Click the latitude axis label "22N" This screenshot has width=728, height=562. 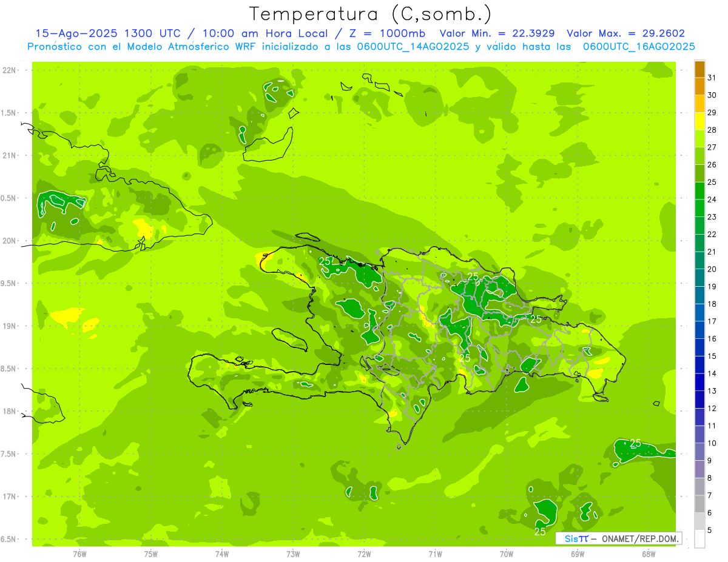click(x=9, y=70)
